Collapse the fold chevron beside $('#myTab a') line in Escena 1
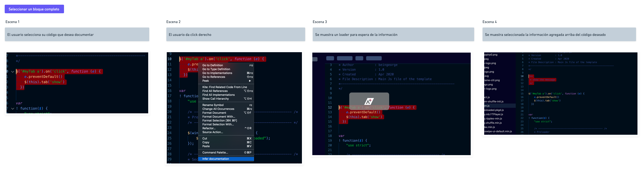 (12, 72)
